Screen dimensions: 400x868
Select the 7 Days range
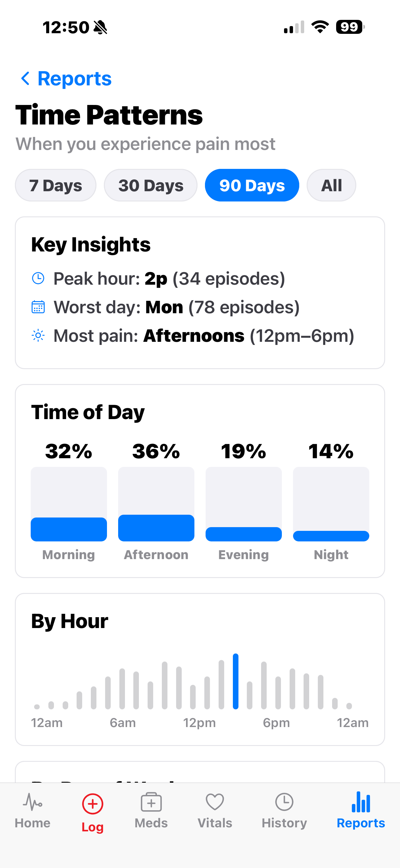[56, 185]
